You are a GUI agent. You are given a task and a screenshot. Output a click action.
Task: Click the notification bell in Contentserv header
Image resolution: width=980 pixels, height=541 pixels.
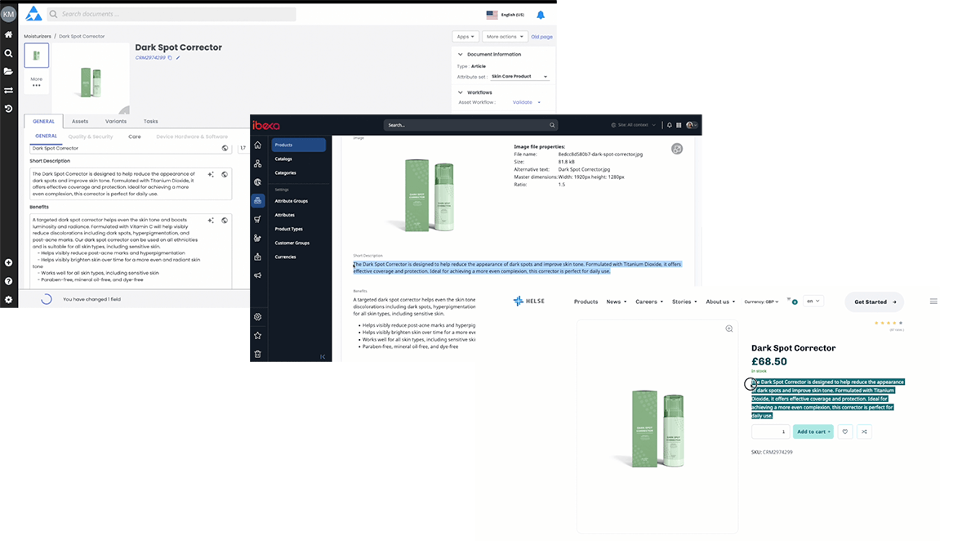[541, 15]
